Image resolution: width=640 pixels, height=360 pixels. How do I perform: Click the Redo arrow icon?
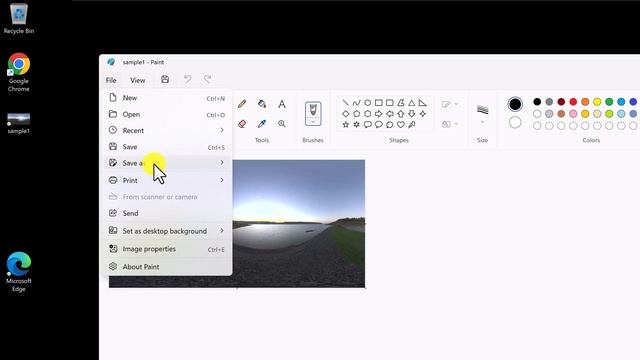click(207, 79)
